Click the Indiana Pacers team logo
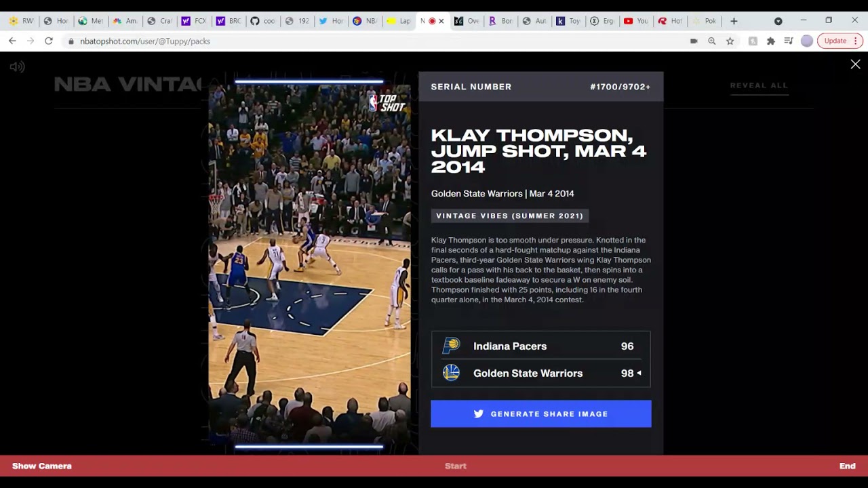Viewport: 868px width, 488px height. 451,346
